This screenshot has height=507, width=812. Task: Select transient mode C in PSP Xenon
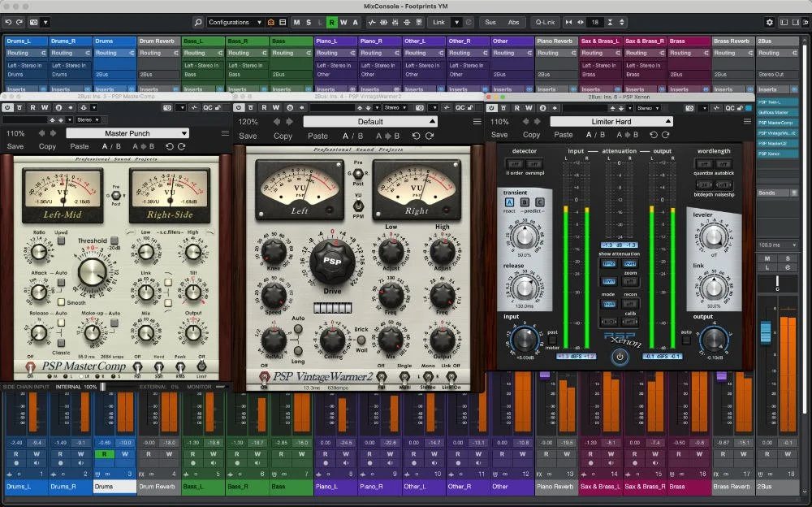pos(539,202)
